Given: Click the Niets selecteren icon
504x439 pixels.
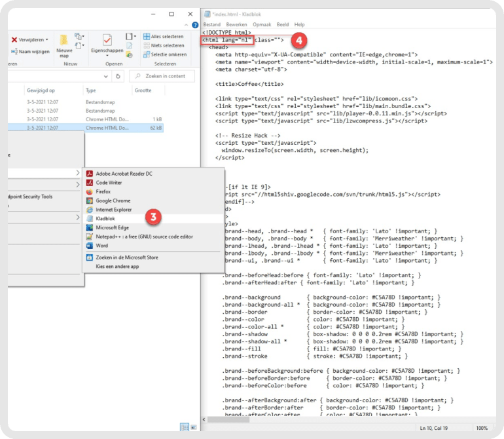Looking at the screenshot, I should coord(147,45).
